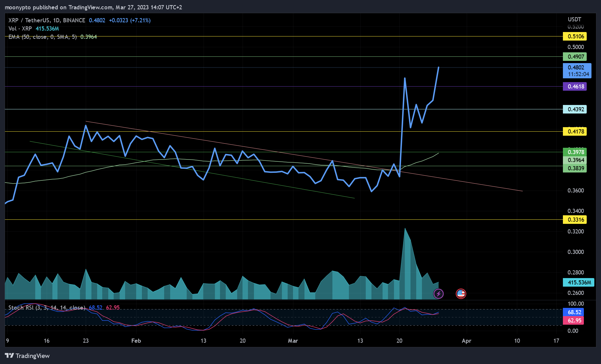Click the EMA 50 indicator legend
This screenshot has width=601, height=364.
coord(43,37)
